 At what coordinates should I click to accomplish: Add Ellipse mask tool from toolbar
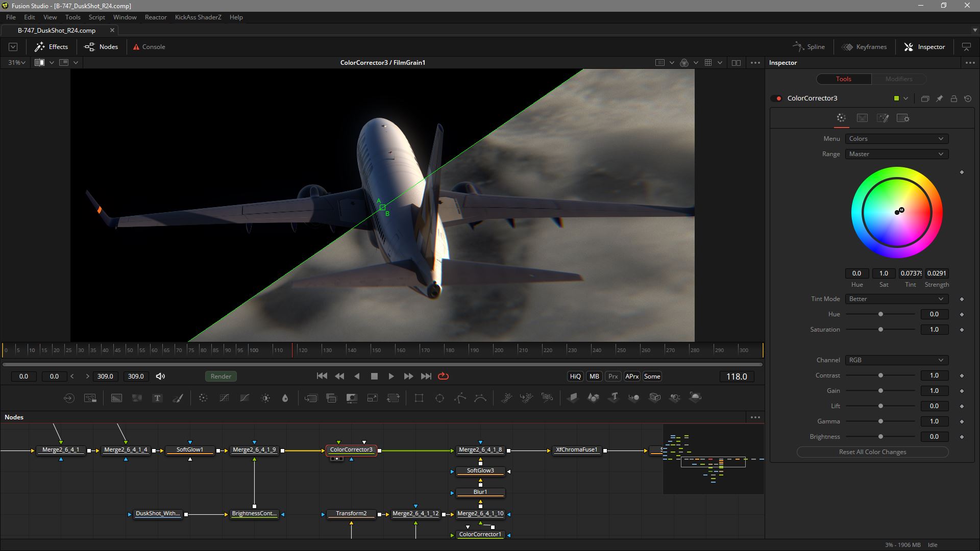point(439,398)
